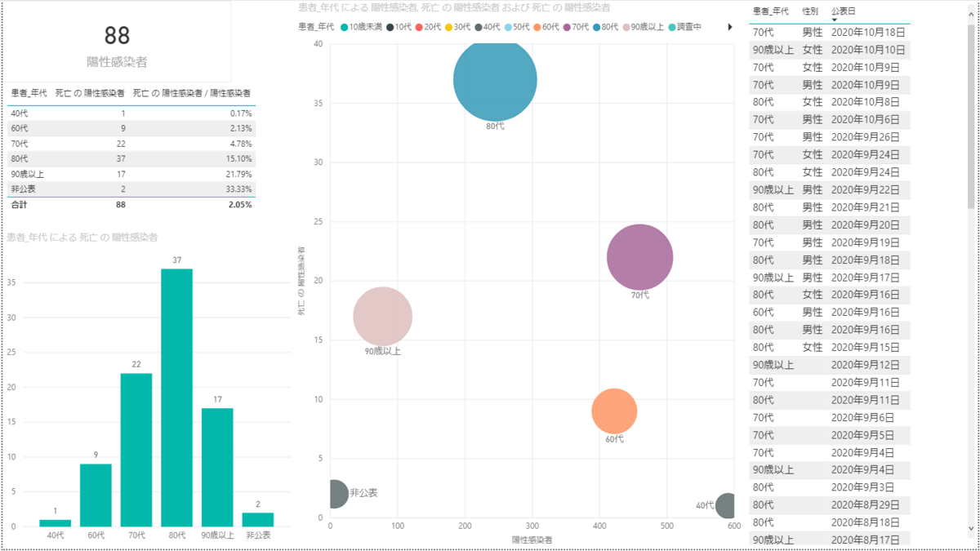Viewport: 980px width, 551px height.
Task: Select the 2.05% total ratio cell
Action: (x=240, y=205)
